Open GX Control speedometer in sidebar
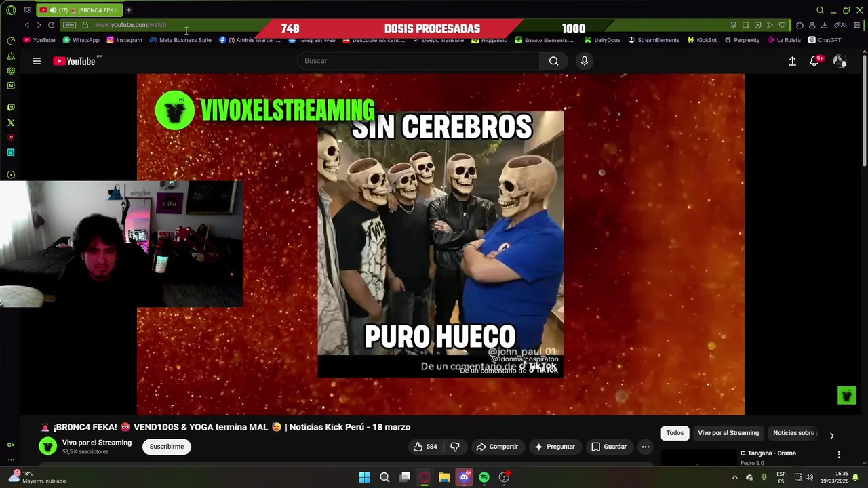This screenshot has height=488, width=868. 11,41
